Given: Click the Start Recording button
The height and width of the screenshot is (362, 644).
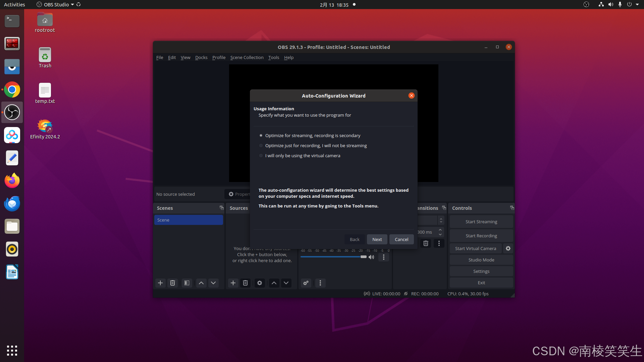Looking at the screenshot, I should point(481,236).
